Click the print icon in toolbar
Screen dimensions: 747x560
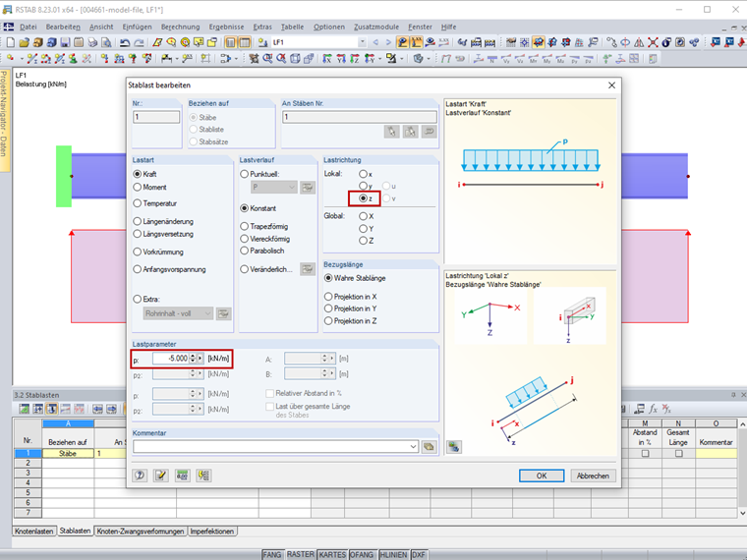[93, 42]
